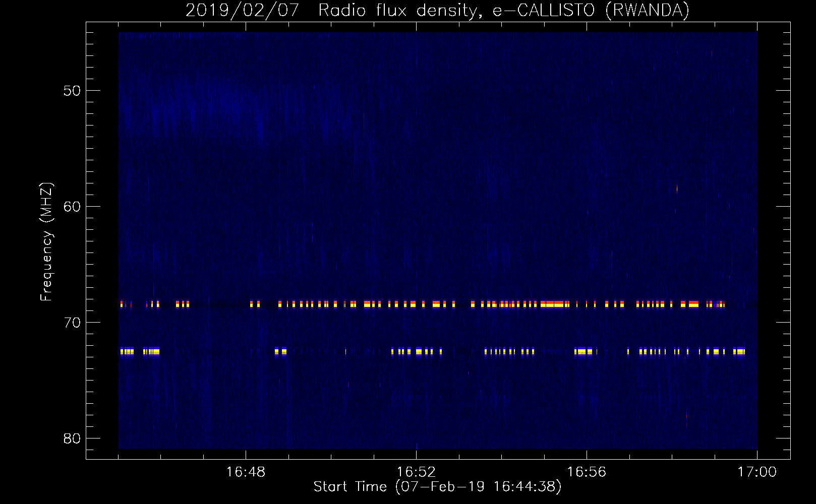Click the 16:56 time tick label
The height and width of the screenshot is (504, 816).
click(587, 472)
